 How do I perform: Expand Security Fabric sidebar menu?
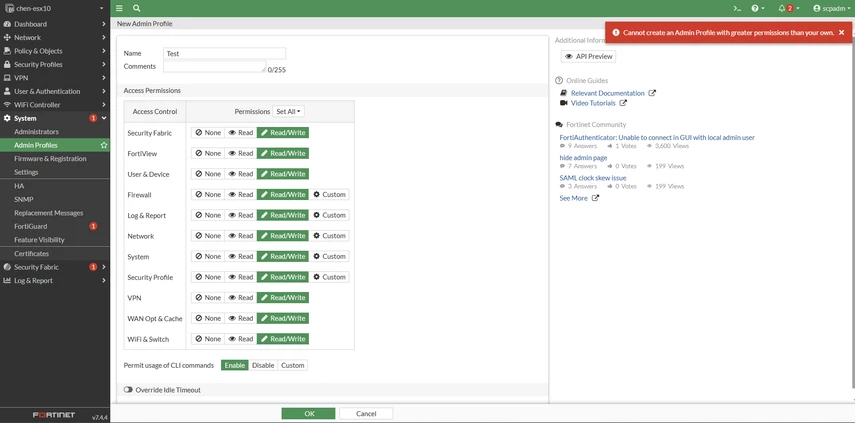(x=55, y=267)
